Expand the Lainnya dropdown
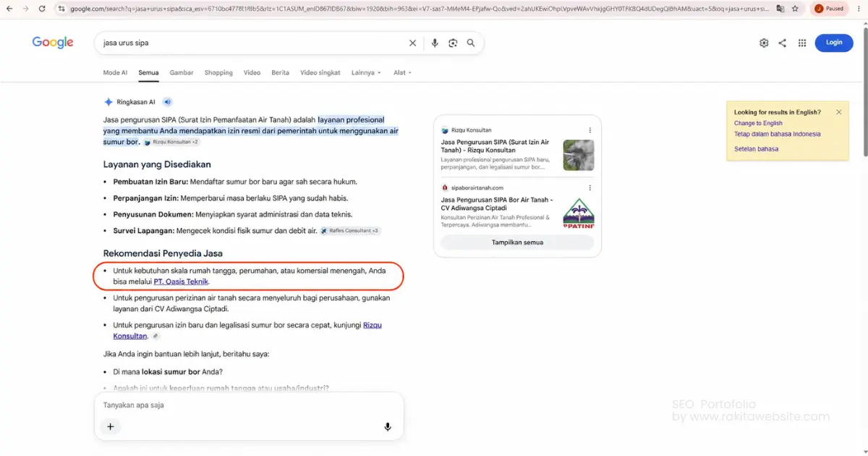This screenshot has width=868, height=456. pos(365,72)
